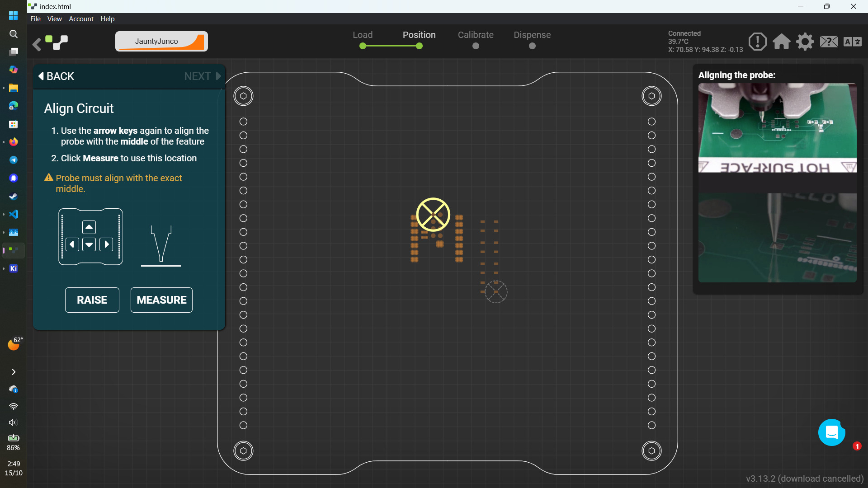Open the View menu
The image size is (868, 488).
pos(54,19)
